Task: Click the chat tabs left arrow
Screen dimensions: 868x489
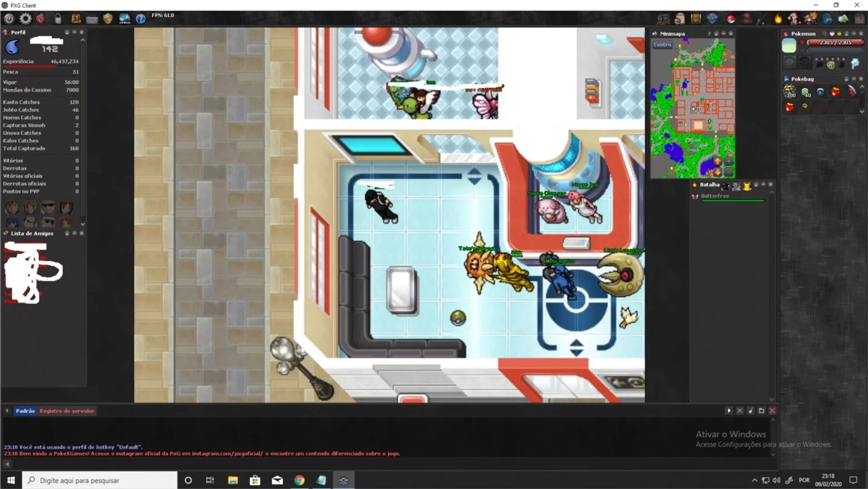Action: 7,411
